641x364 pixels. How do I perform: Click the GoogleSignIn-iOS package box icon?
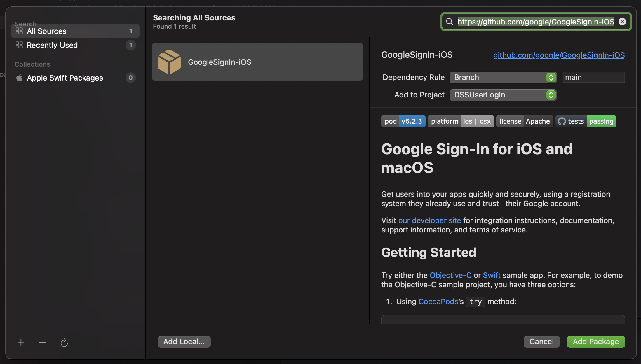point(169,62)
